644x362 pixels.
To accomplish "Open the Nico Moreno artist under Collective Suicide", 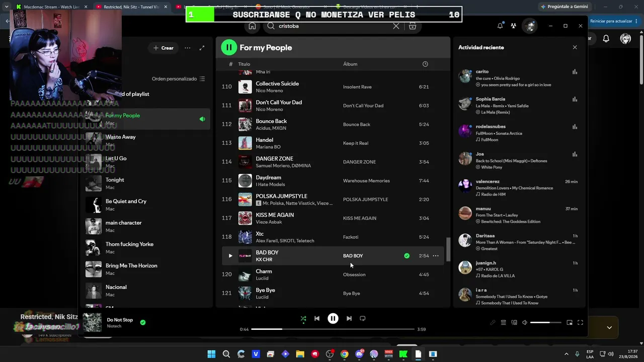I will [269, 90].
